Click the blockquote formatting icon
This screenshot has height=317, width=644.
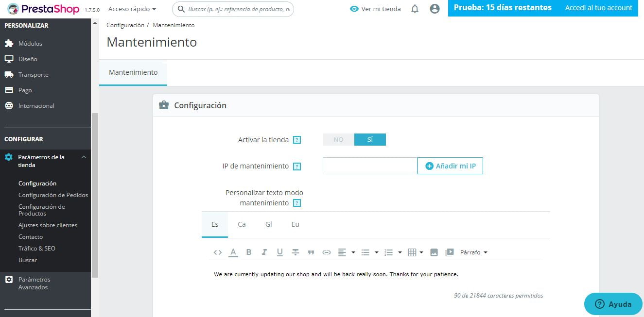click(311, 252)
